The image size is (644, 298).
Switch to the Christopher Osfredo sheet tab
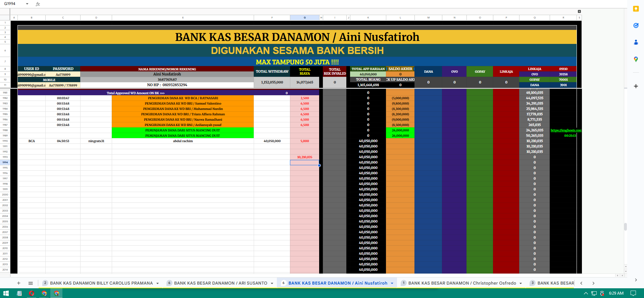(x=462, y=283)
